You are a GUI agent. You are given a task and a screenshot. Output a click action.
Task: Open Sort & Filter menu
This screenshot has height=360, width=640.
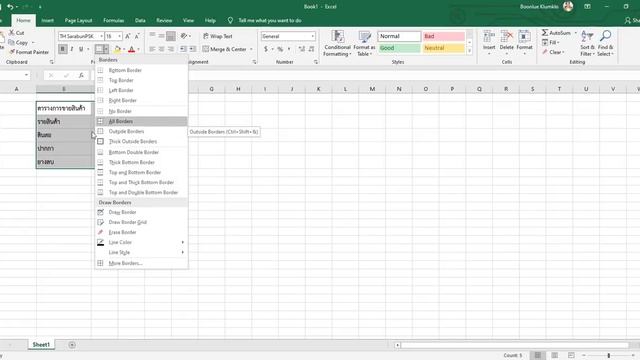click(x=587, y=43)
